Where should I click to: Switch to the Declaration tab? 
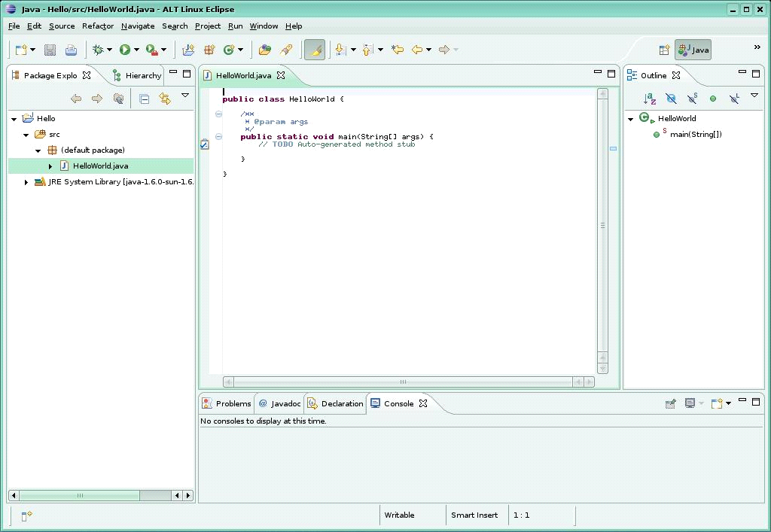[x=335, y=403]
